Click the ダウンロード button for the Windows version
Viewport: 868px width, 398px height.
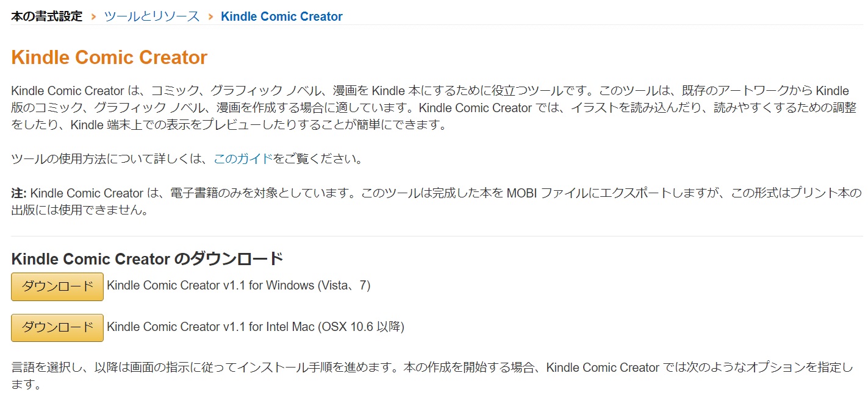(56, 286)
